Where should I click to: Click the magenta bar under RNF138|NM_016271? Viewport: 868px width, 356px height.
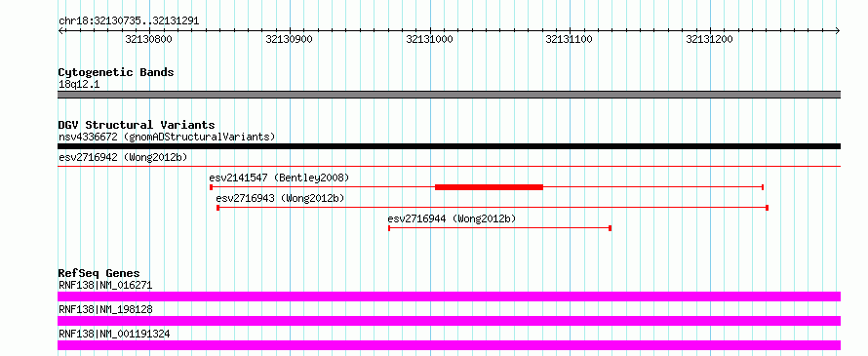449,297
